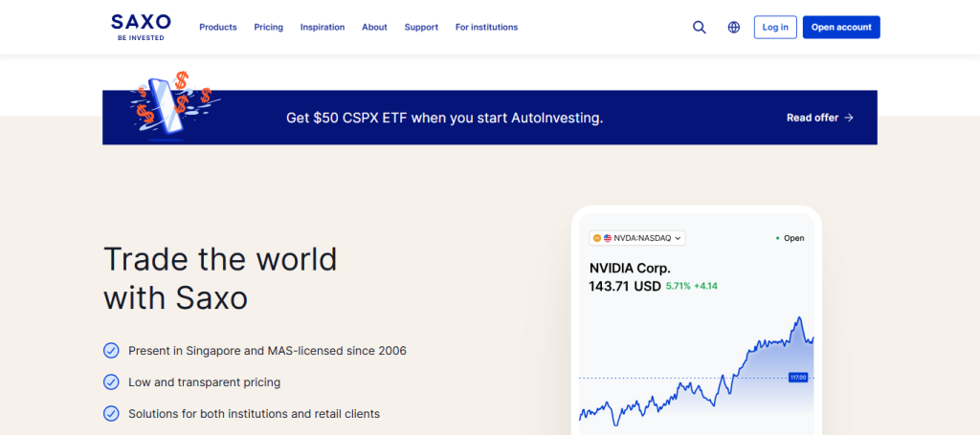Click the 143.71 USD price
Image resolution: width=980 pixels, height=435 pixels.
[x=624, y=287]
